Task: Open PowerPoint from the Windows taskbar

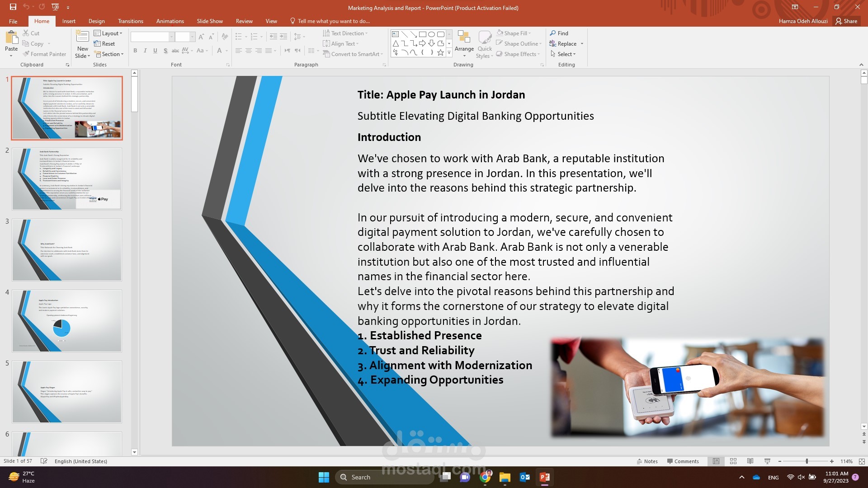Action: click(544, 477)
